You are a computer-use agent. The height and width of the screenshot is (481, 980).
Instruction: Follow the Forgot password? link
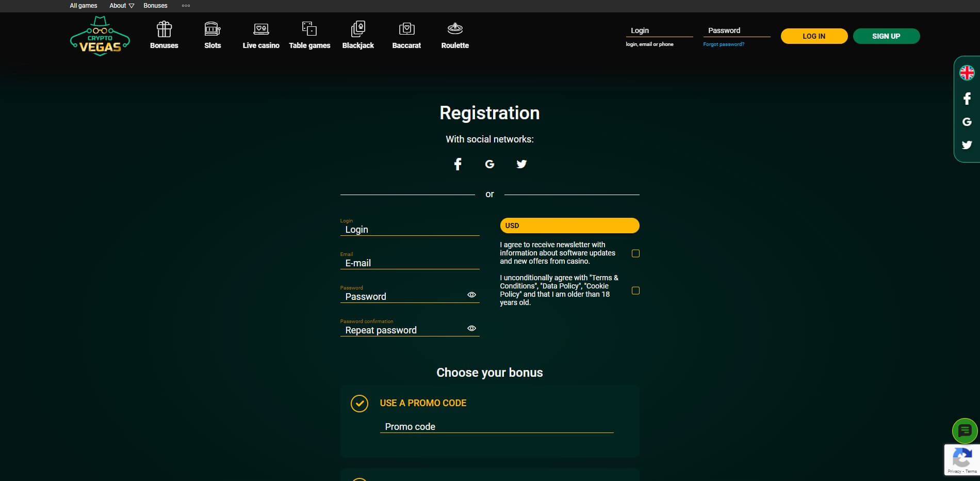point(724,44)
